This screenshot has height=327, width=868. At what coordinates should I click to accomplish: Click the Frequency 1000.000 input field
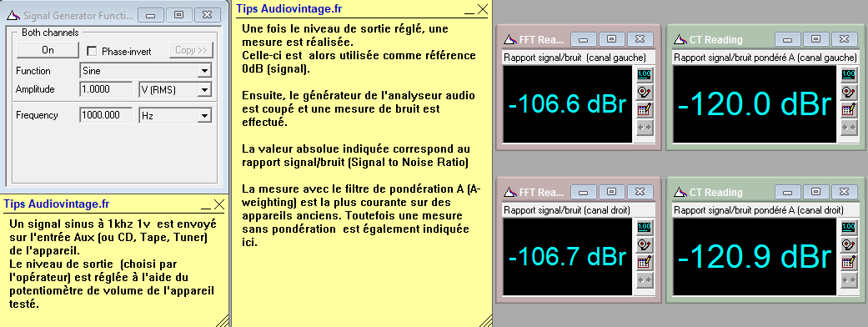click(106, 115)
